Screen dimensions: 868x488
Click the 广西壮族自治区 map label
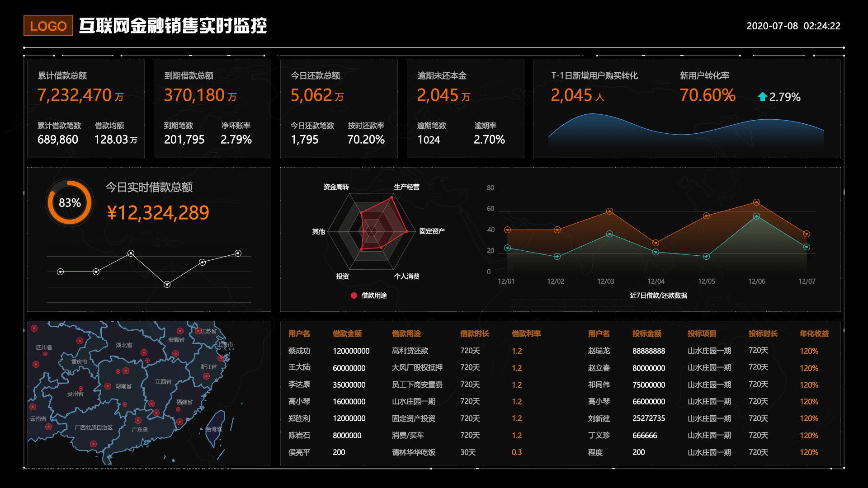click(x=94, y=427)
